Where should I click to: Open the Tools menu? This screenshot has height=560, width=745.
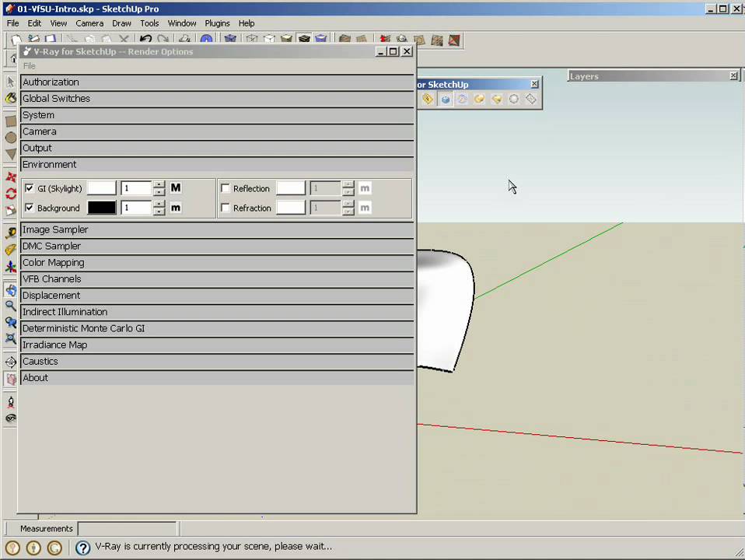[x=149, y=23]
